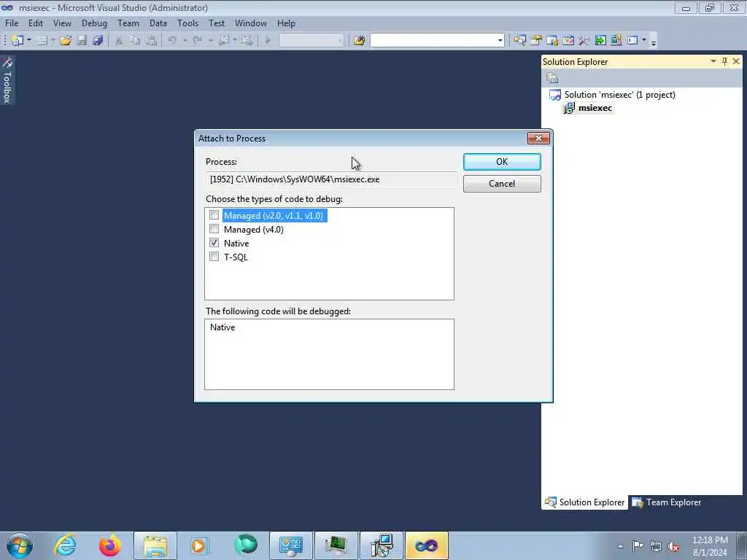Open Properties Window toolbar icon

[536, 41]
